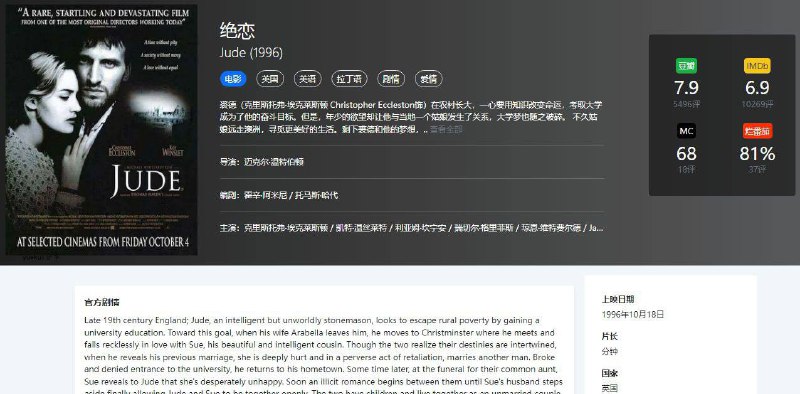
Task: Select the 剧情 genre tag
Action: 391,79
